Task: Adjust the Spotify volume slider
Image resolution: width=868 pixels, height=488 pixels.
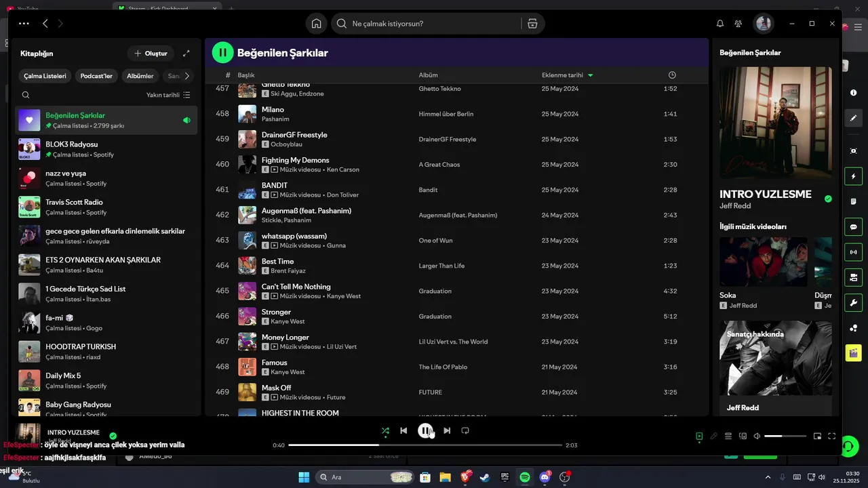Action: [785, 436]
